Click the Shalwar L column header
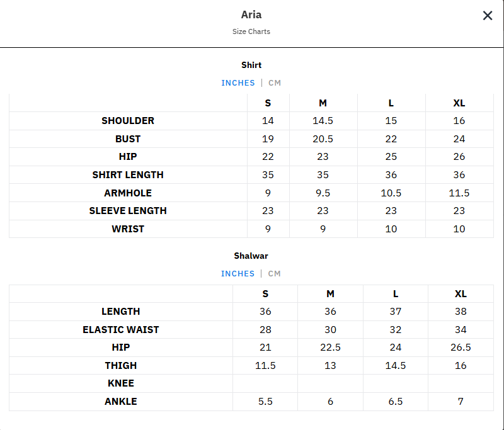 396,294
